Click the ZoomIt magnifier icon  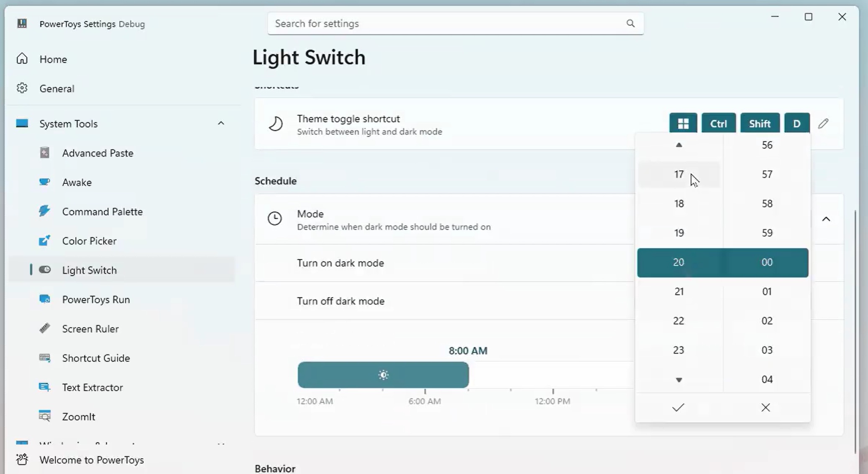[x=45, y=416]
